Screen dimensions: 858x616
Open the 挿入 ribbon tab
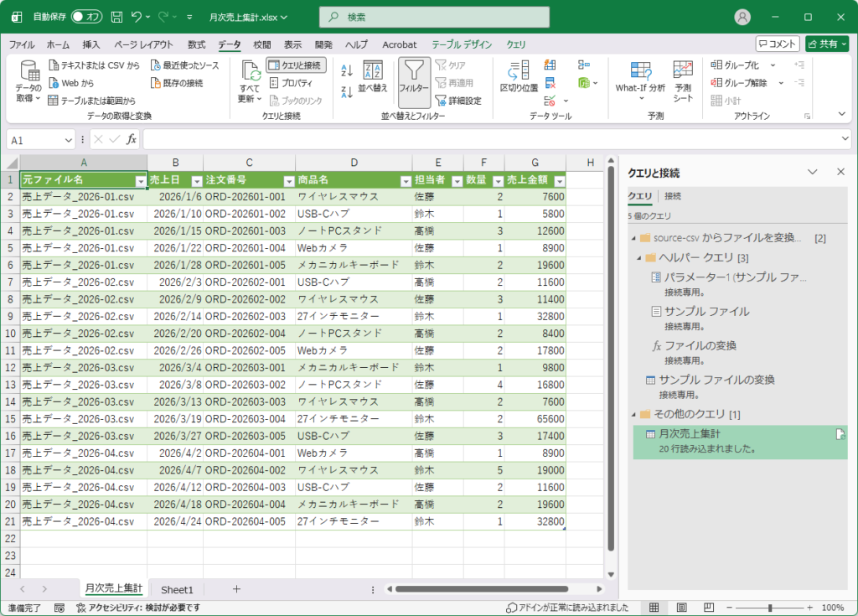(x=90, y=44)
